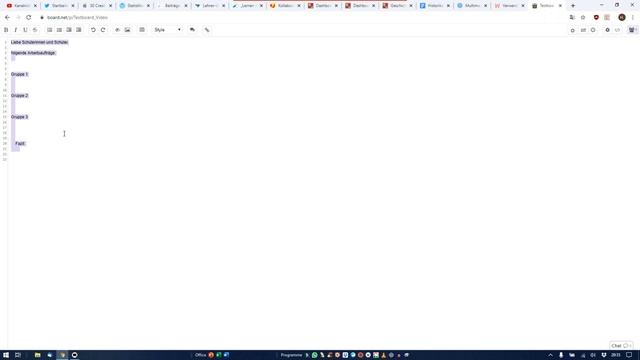Click the indent icon in toolbar
This screenshot has height=360, width=640.
69,30
